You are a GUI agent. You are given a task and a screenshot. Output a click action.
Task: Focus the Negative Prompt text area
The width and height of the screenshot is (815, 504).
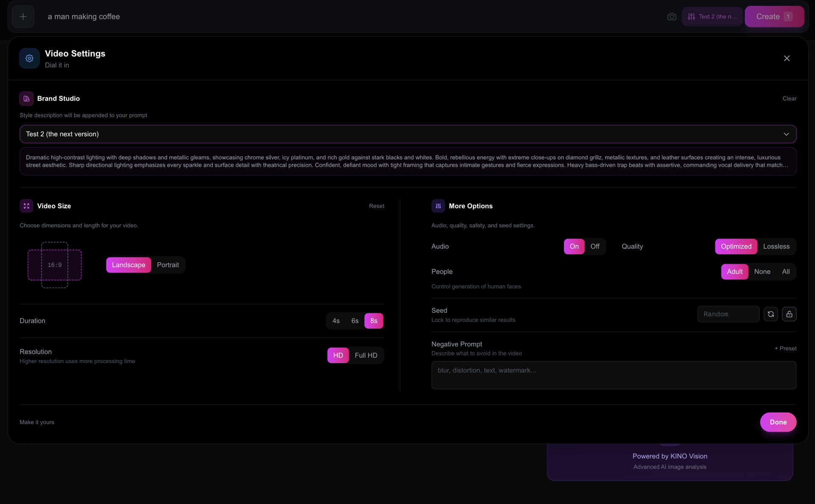point(613,375)
